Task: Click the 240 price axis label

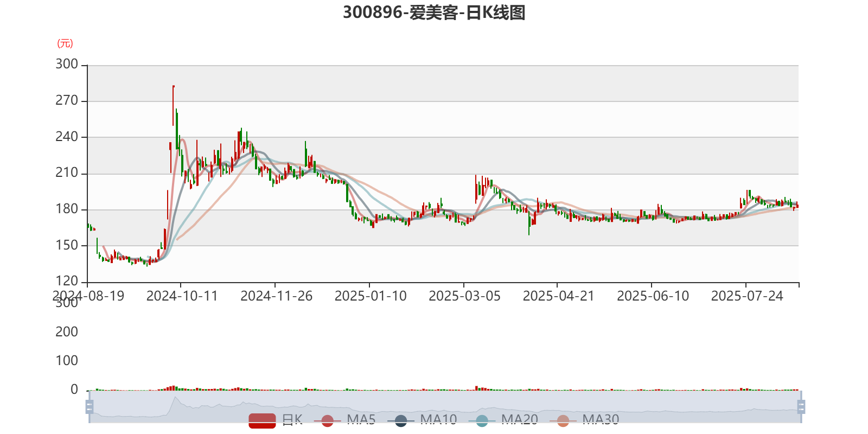Action: pyautogui.click(x=67, y=137)
